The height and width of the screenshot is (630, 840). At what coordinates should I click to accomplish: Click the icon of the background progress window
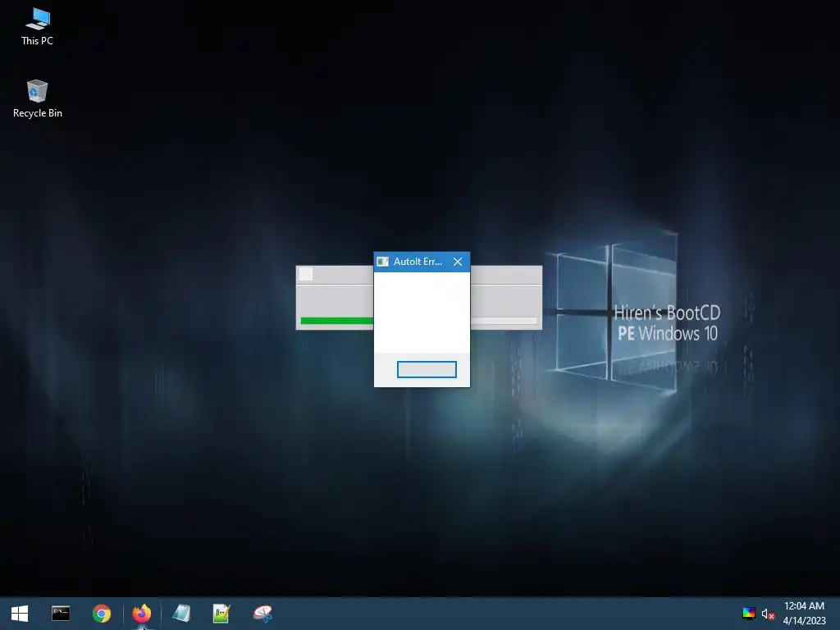pyautogui.click(x=306, y=274)
